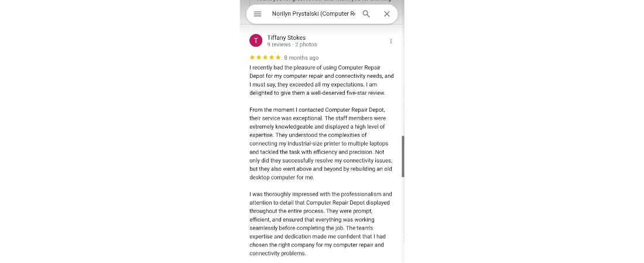Click Tiffany Stokes' pink T avatar

coord(256,40)
